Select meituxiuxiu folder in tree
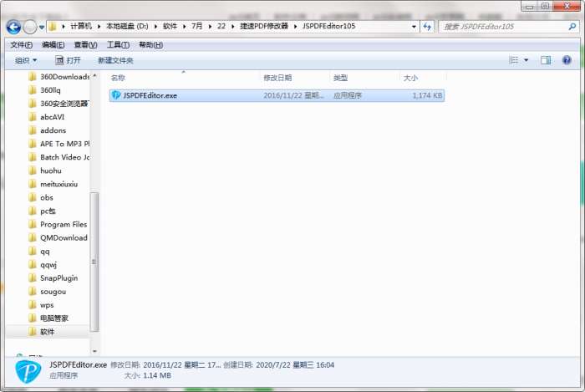This screenshot has width=585, height=392. point(53,184)
